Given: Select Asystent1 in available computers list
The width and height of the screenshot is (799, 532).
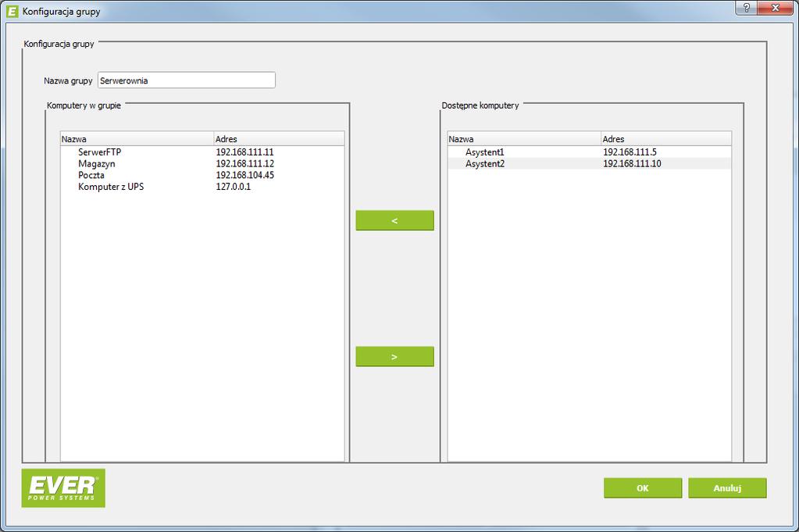Looking at the screenshot, I should click(x=590, y=152).
